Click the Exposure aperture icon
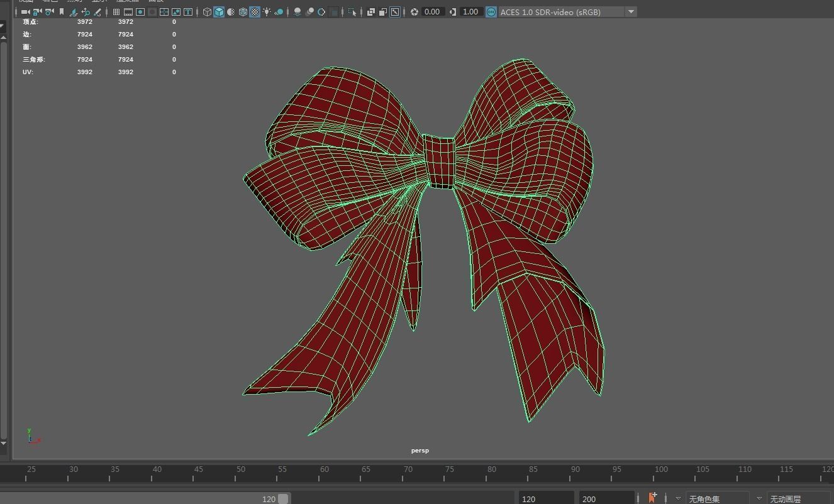 (x=414, y=12)
